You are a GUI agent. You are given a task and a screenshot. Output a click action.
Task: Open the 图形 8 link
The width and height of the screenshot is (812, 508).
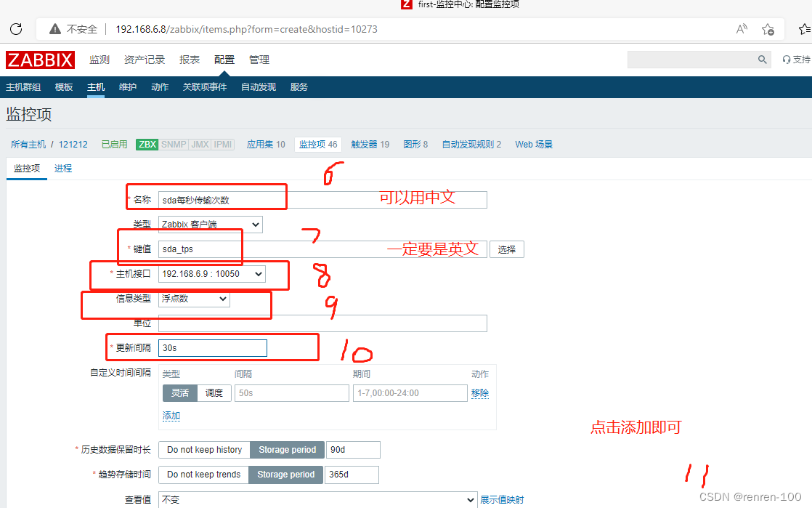415,145
